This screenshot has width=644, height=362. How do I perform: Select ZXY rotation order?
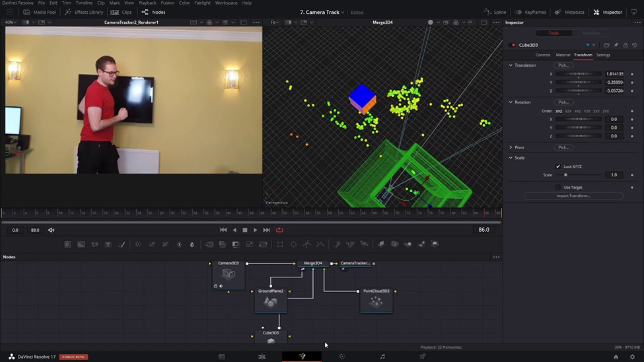(596, 112)
